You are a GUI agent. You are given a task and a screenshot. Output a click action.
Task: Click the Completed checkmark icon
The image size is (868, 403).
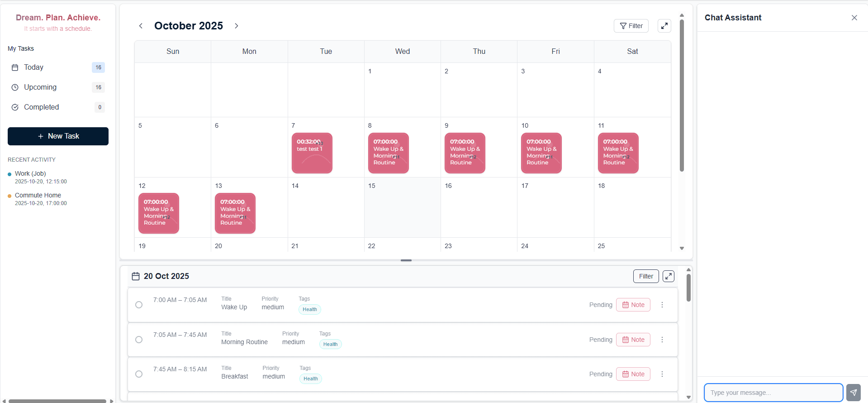pos(15,107)
